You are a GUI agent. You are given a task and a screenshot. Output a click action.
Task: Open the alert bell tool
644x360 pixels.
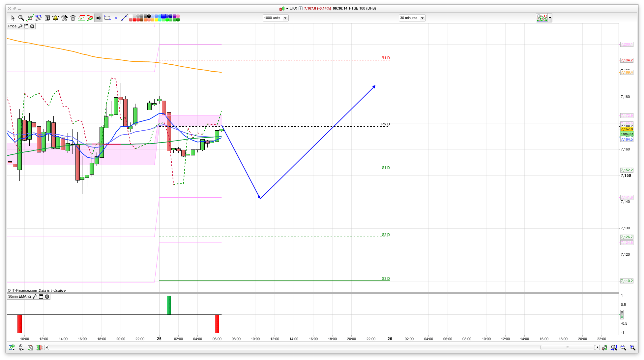tap(55, 18)
